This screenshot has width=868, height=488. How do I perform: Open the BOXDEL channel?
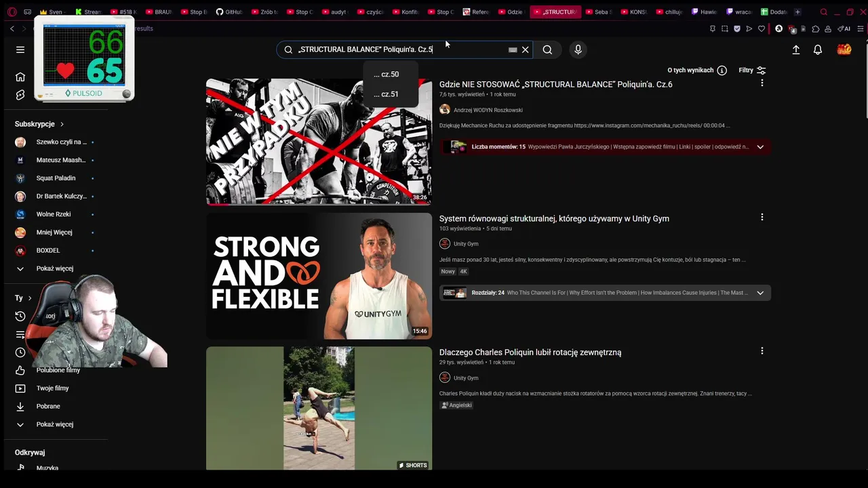click(54, 251)
